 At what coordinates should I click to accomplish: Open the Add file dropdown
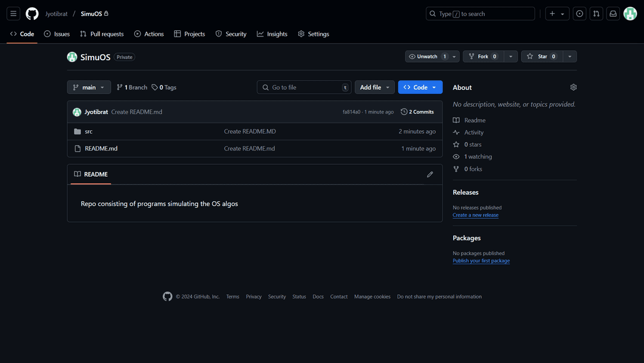tap(374, 87)
